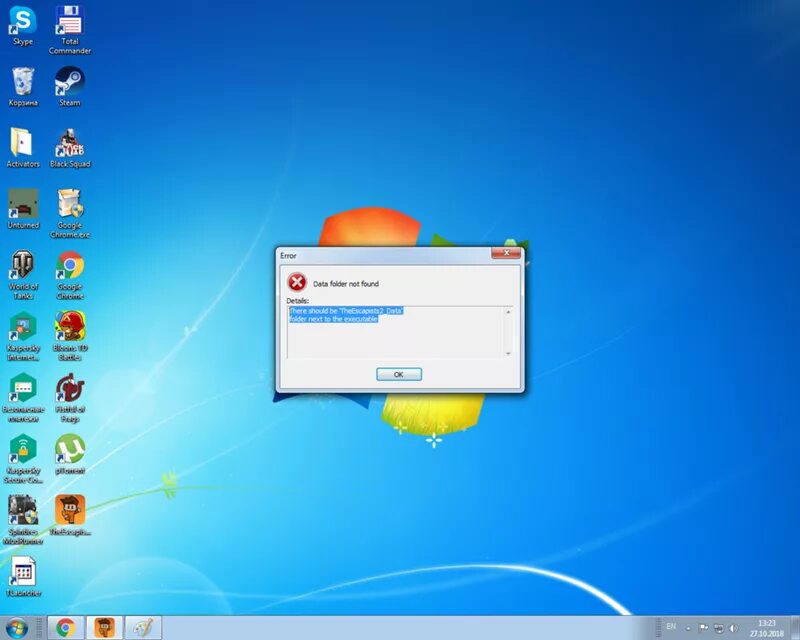This screenshot has width=800, height=640.
Task: Click OK in the Error dialog
Action: click(399, 374)
